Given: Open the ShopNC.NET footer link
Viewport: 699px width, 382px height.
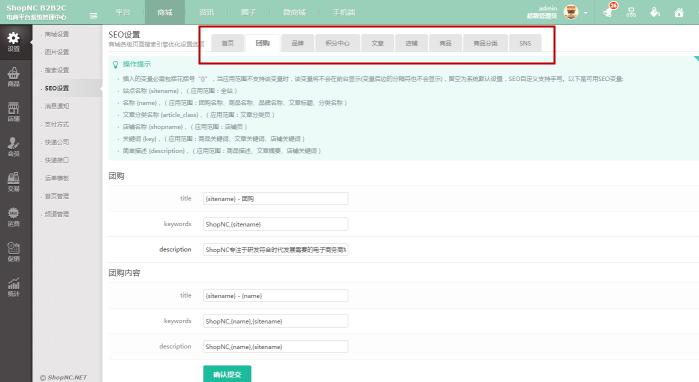Looking at the screenshot, I should [x=63, y=378].
